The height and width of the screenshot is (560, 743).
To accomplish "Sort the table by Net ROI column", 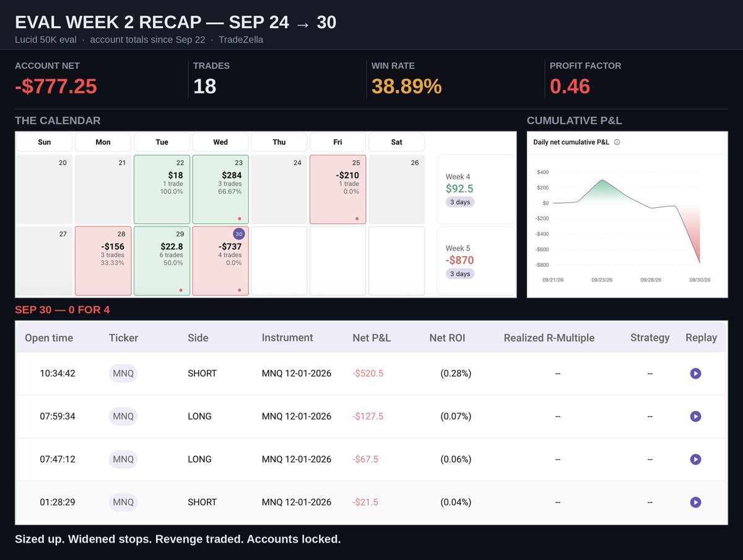I will tap(447, 338).
